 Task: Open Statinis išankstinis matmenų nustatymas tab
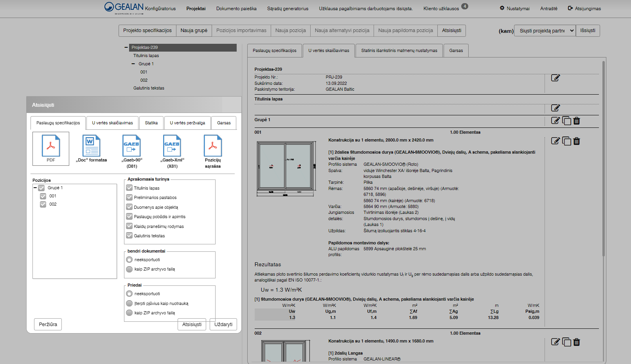pyautogui.click(x=399, y=50)
